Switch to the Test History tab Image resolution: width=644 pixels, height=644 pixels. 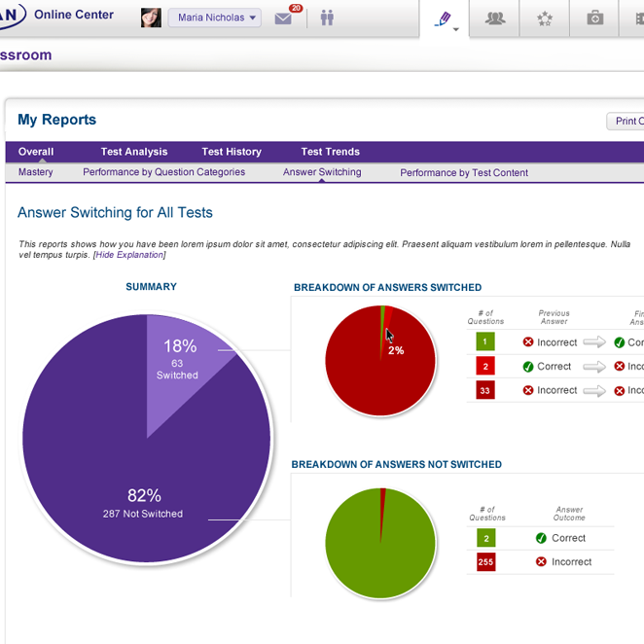coord(232,152)
